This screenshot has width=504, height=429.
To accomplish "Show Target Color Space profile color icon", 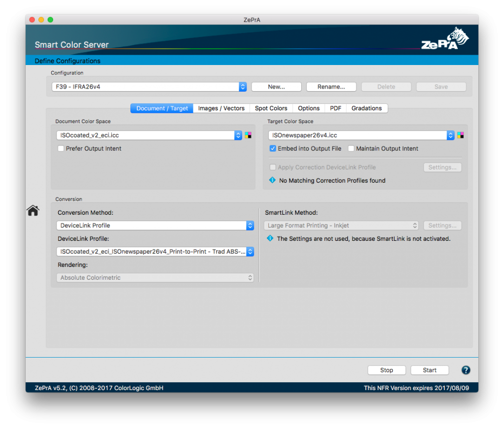I will click(x=461, y=135).
